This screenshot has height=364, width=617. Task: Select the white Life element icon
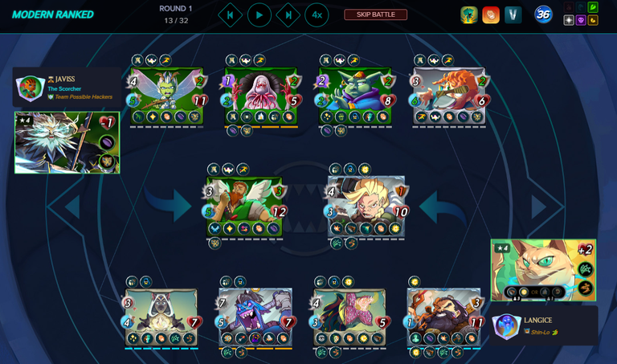tap(569, 20)
